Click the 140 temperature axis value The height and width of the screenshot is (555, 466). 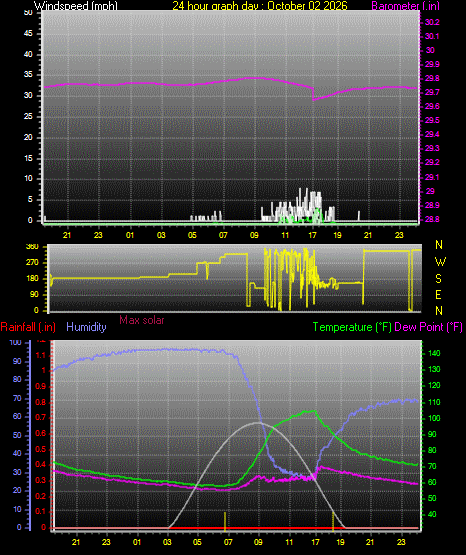[x=434, y=353]
